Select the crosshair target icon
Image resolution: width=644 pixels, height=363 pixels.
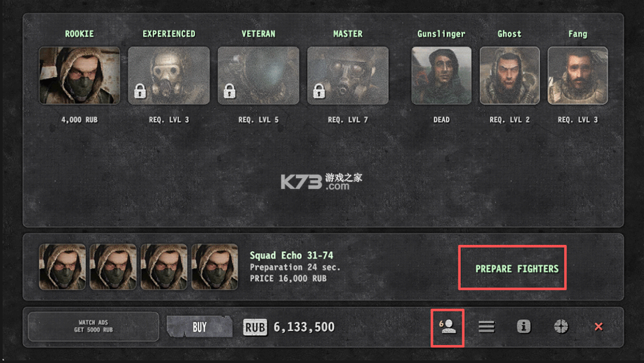(x=561, y=326)
